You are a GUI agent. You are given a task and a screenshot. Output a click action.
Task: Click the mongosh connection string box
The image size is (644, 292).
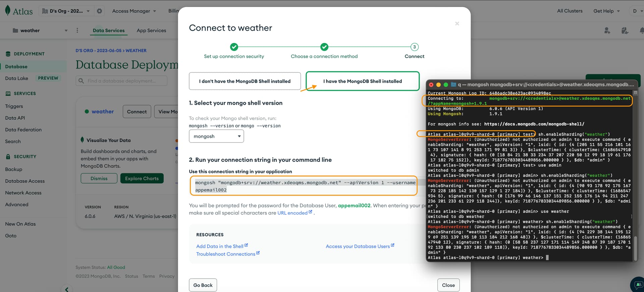pos(304,186)
